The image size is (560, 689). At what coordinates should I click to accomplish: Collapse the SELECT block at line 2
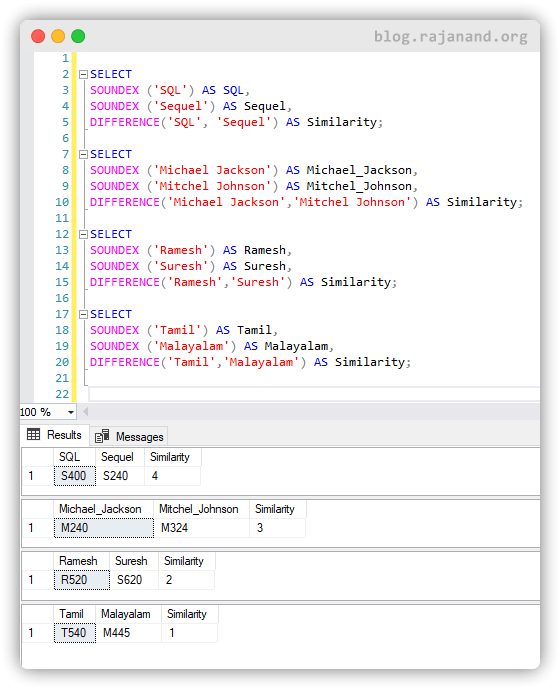[83, 74]
